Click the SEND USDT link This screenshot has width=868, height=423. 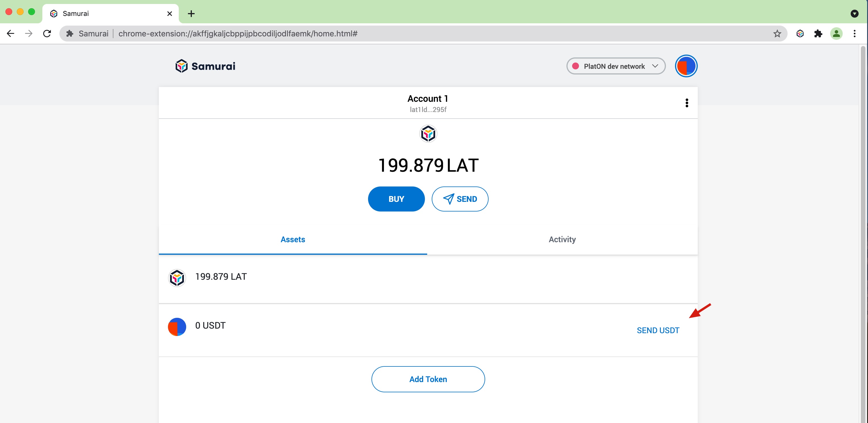click(658, 330)
